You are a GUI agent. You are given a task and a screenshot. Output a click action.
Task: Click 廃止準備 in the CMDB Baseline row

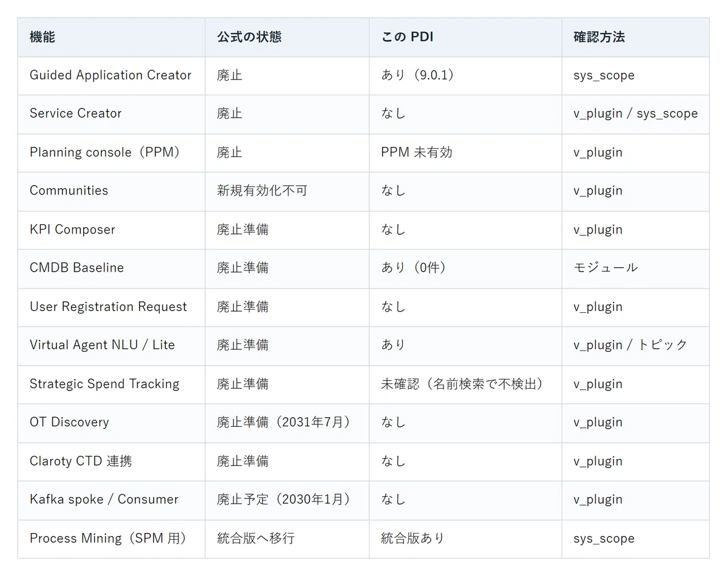(243, 267)
